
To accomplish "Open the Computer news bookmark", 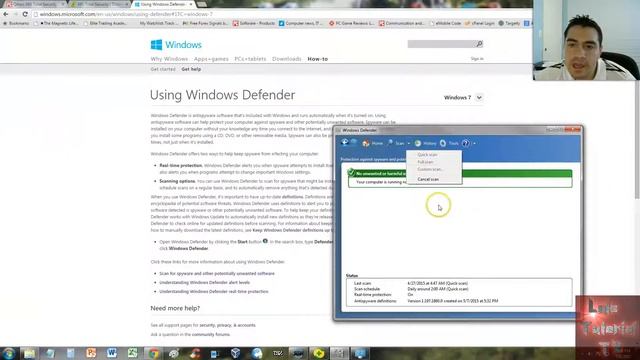I will pos(301,23).
